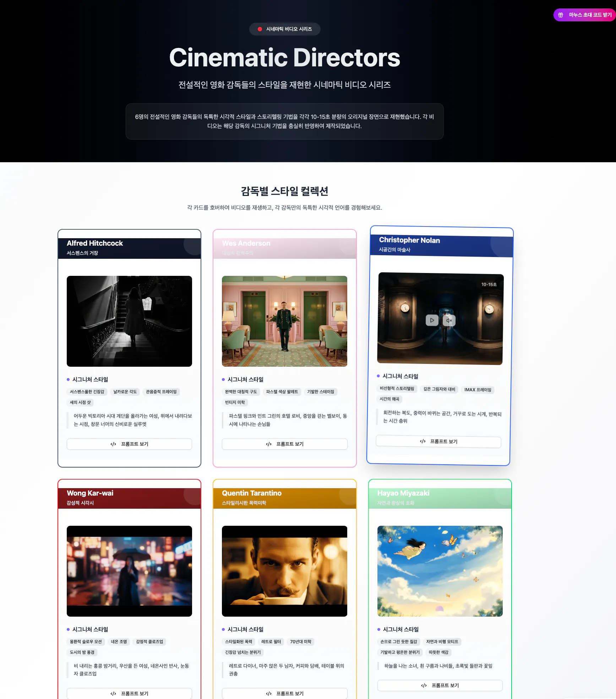Open 프롬프트 보기 on the Christopher Nolan card
Viewport: 616px width, 699px height.
(438, 441)
